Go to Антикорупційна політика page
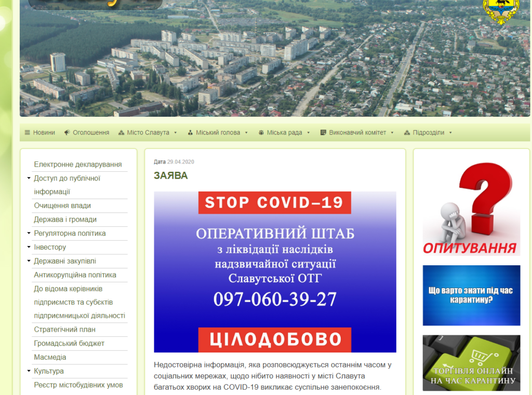Screen dimensions: 532x395 point(75,275)
